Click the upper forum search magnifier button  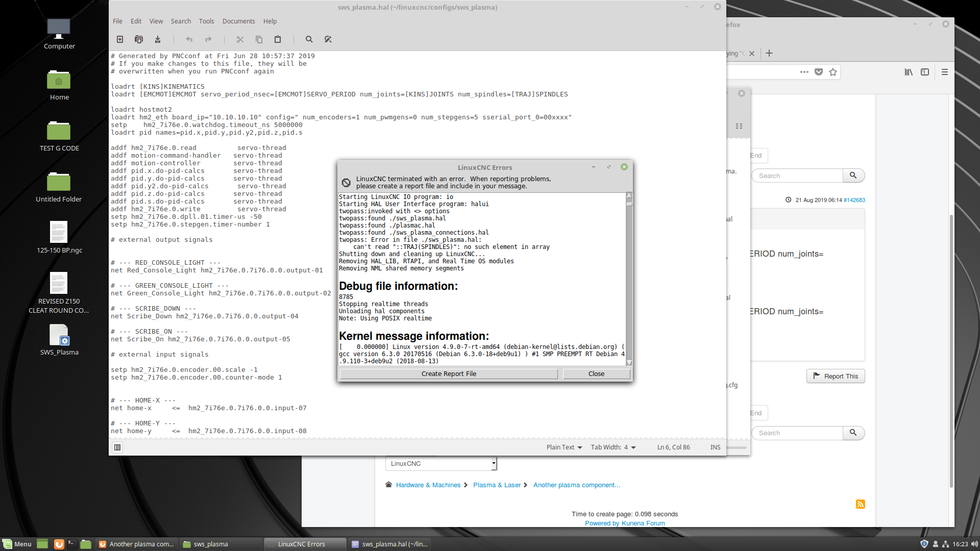[853, 176]
